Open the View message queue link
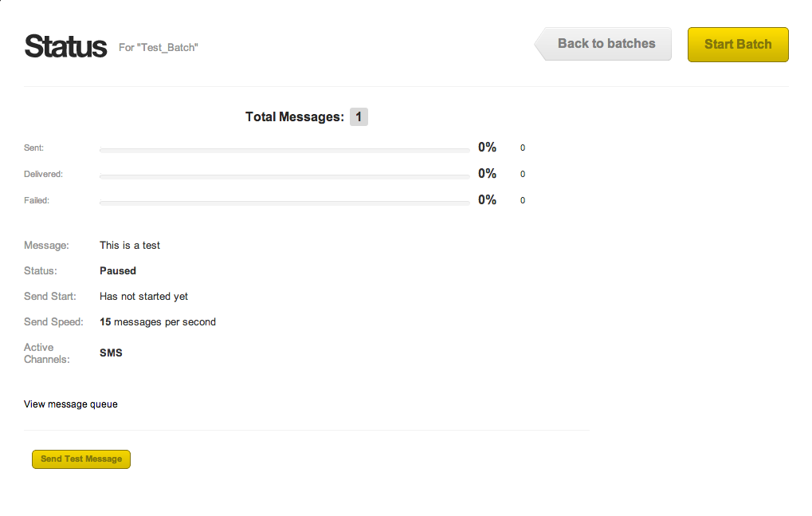 click(71, 404)
